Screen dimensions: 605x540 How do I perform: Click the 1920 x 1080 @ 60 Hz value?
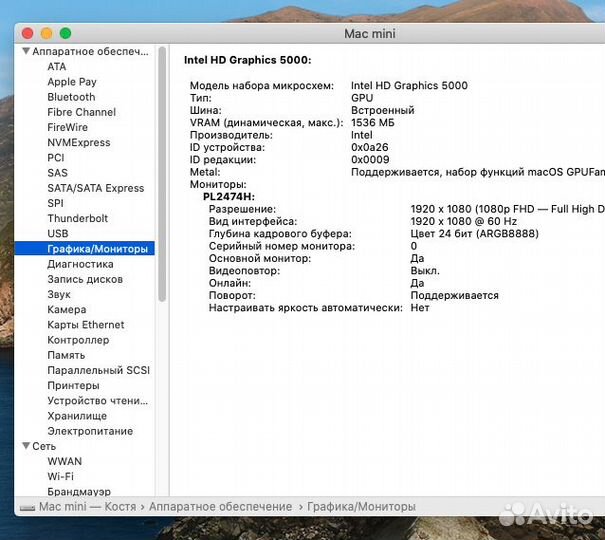click(464, 221)
